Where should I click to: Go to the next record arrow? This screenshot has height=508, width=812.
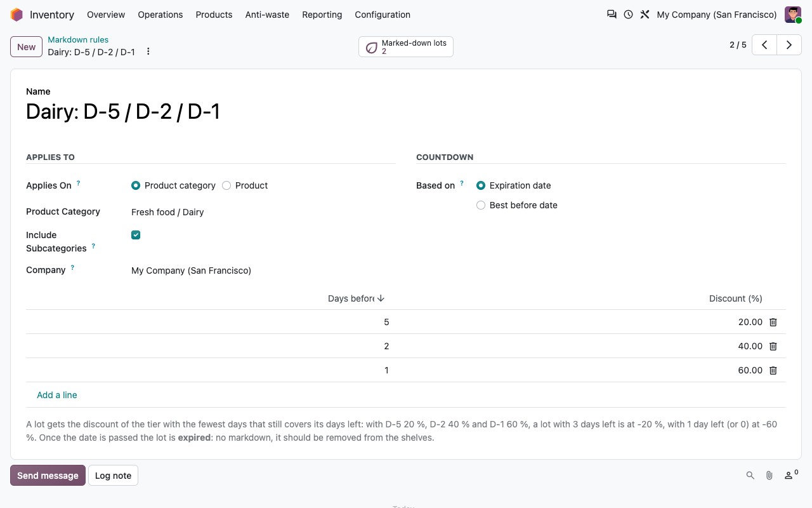(x=789, y=45)
